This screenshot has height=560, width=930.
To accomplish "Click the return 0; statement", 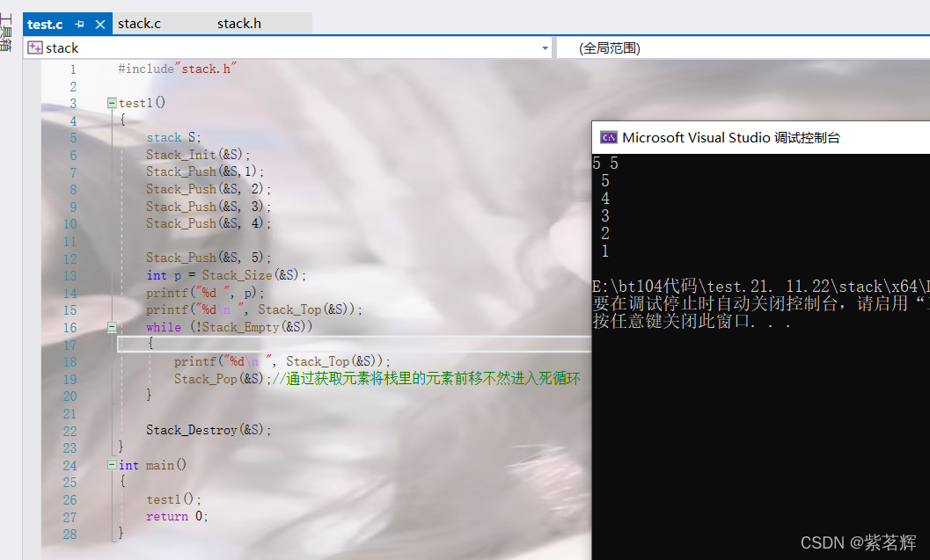I will tap(178, 516).
